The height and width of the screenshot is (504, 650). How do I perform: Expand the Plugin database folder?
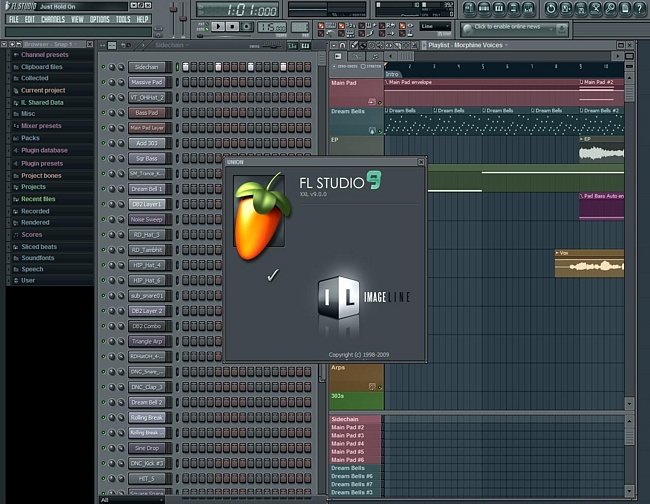(x=44, y=150)
